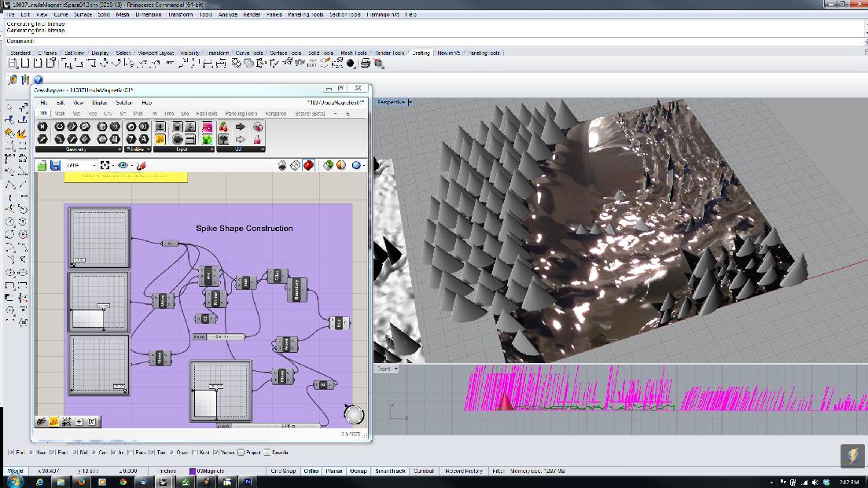Switch to the Kangaroo tab in Grasshopper

[x=276, y=113]
